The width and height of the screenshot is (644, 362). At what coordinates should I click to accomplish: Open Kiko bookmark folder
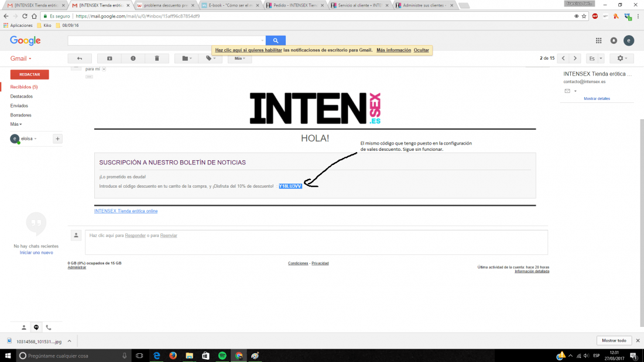tap(44, 26)
